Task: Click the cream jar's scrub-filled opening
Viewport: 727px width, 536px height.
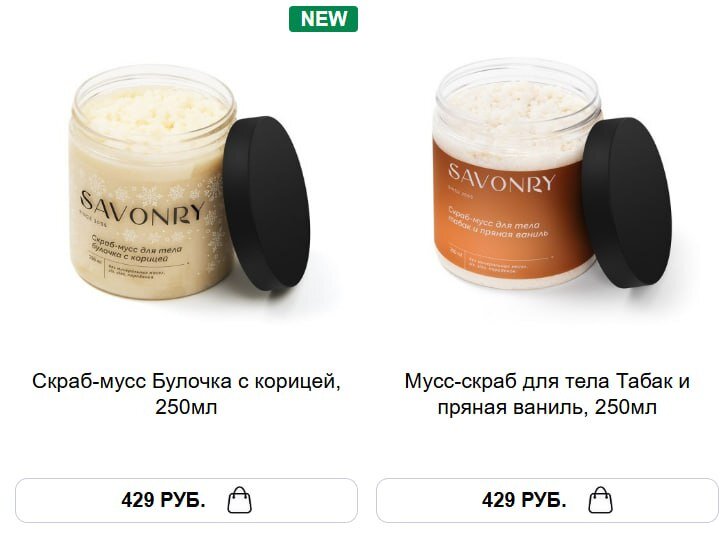Action: click(x=154, y=107)
